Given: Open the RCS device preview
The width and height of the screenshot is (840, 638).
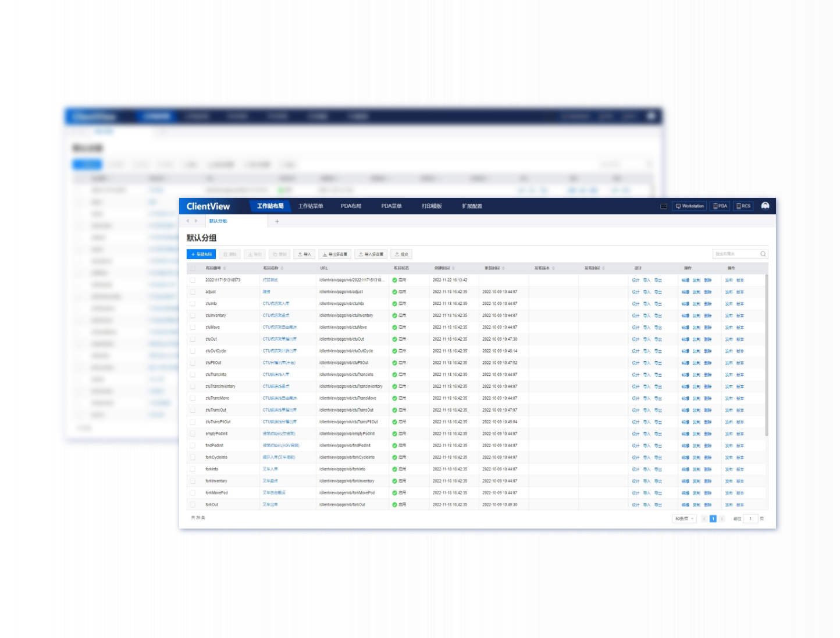Looking at the screenshot, I should pos(743,206).
